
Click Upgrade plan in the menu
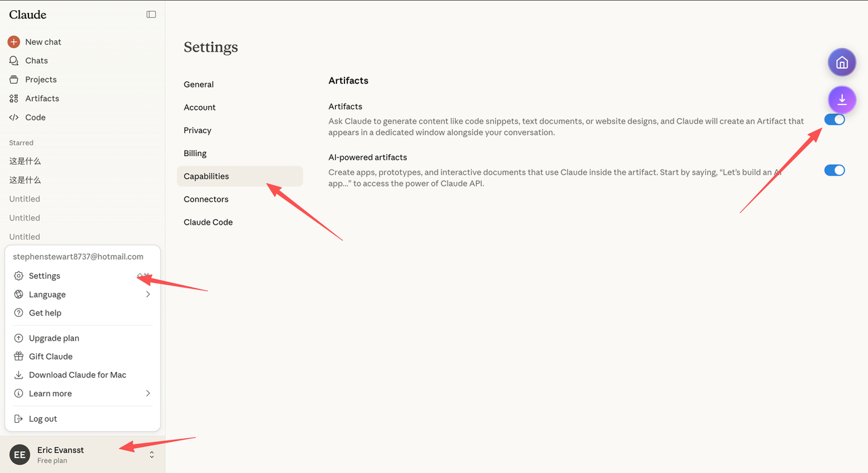(54, 338)
